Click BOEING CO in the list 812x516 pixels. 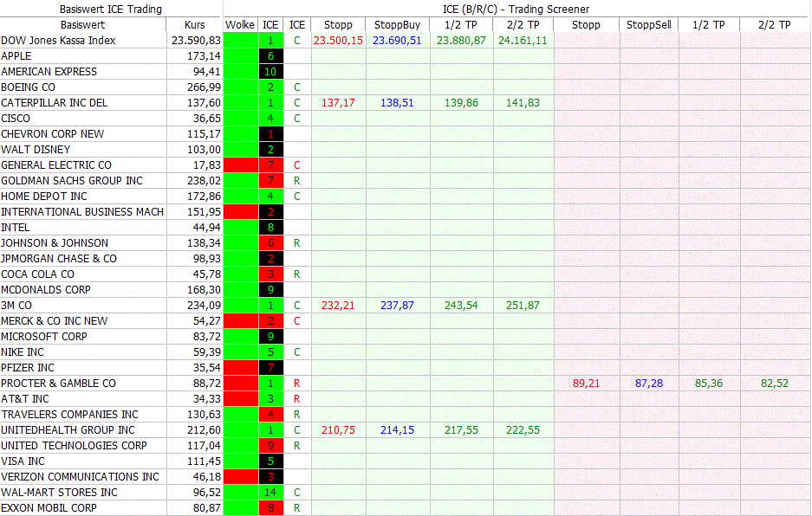pos(28,87)
